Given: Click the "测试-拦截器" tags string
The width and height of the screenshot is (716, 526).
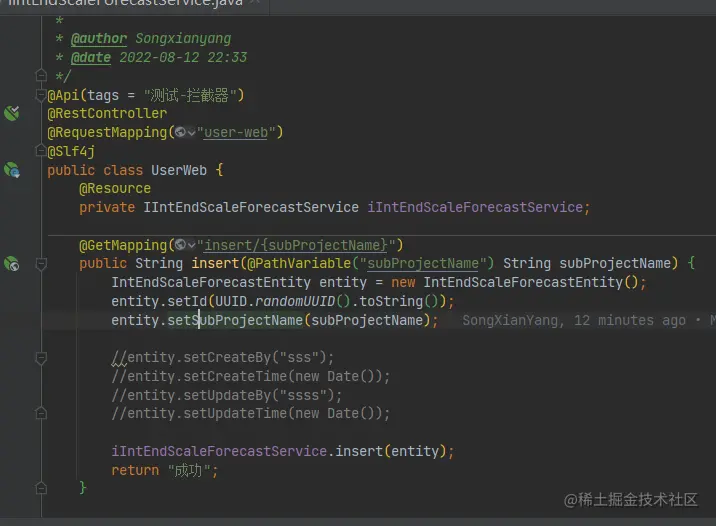Looking at the screenshot, I should (x=190, y=95).
